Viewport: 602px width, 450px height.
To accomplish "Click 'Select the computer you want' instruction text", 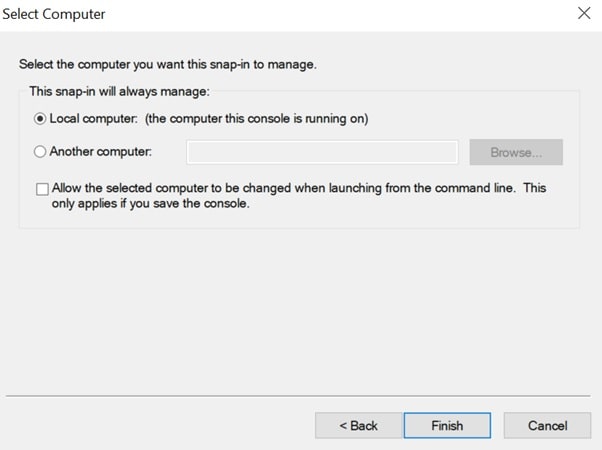I will click(x=168, y=64).
